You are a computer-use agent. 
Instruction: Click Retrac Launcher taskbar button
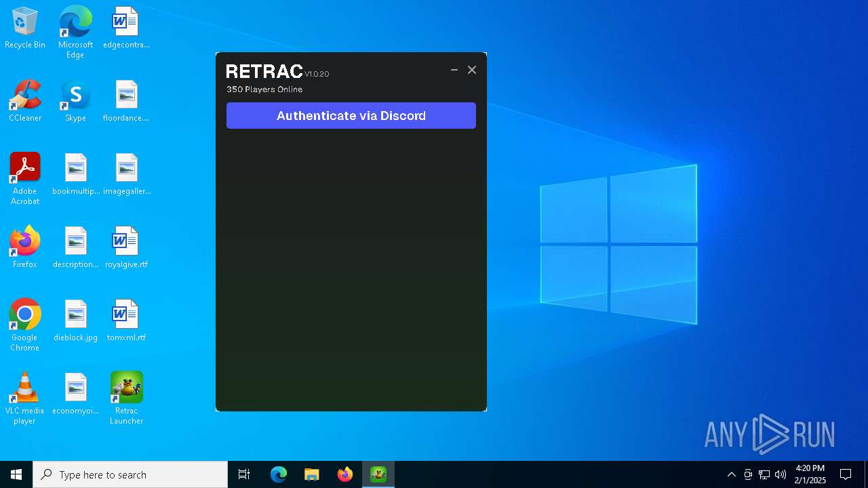[x=378, y=474]
